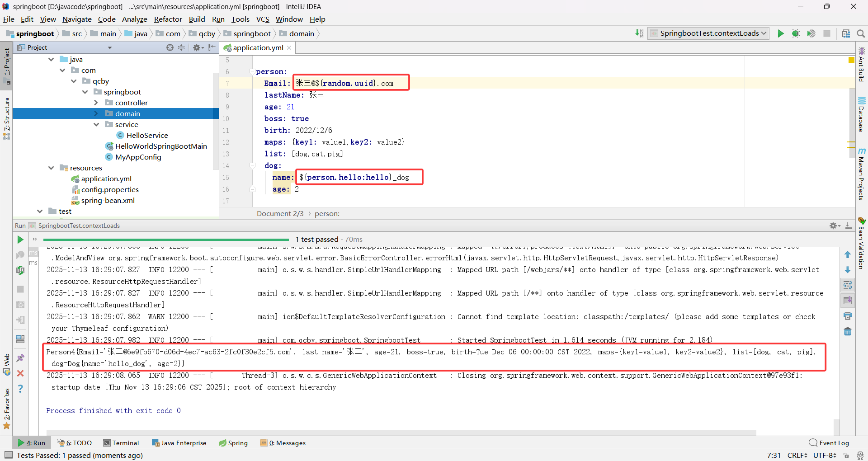The height and width of the screenshot is (461, 868).
Task: Open the VCS menu
Action: click(x=263, y=19)
